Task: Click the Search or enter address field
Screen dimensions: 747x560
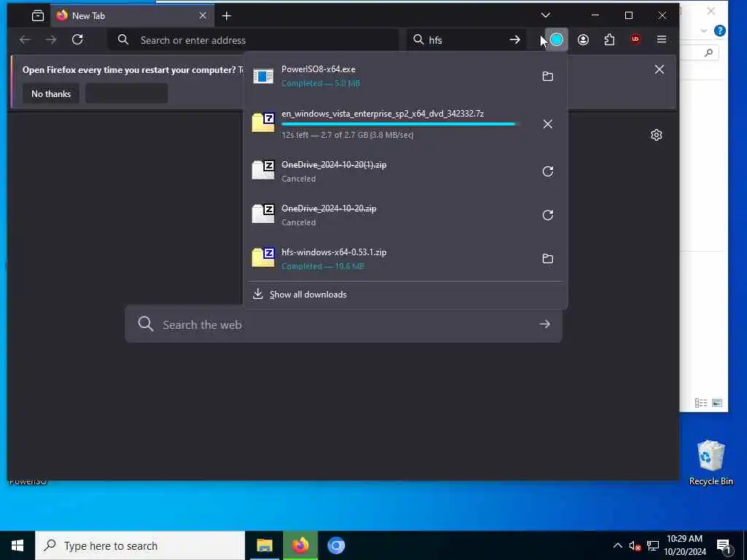Action: tap(253, 40)
